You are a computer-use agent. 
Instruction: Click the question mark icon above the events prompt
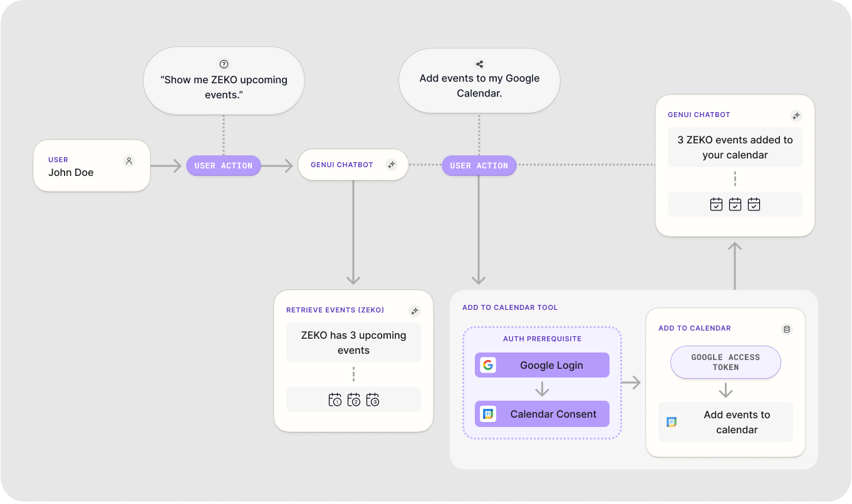pyautogui.click(x=224, y=64)
